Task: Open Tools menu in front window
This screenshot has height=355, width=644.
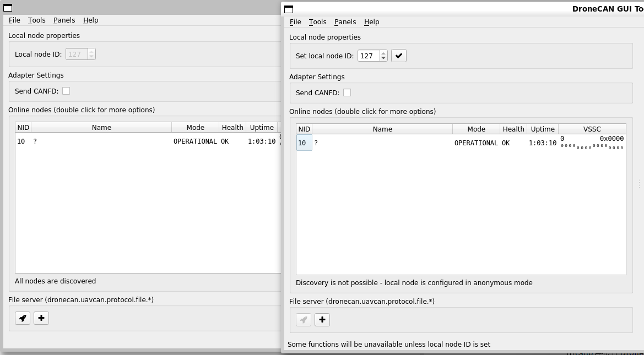Action: tap(317, 22)
